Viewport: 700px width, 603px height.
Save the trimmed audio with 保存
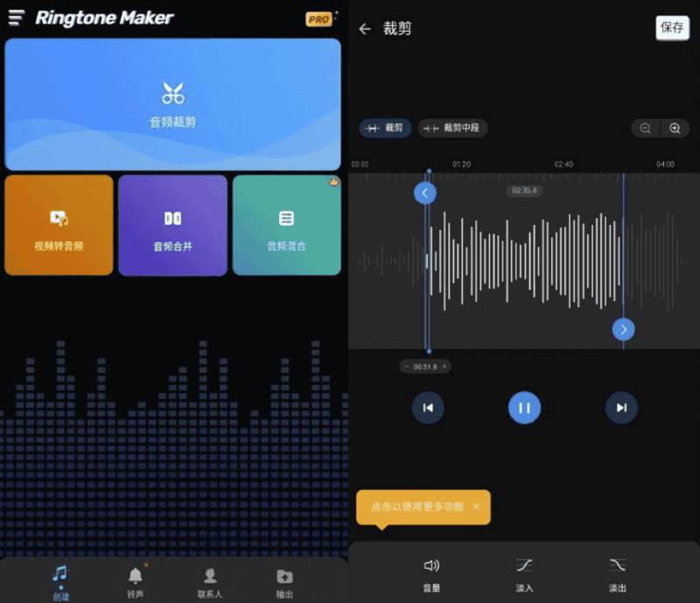coord(671,27)
